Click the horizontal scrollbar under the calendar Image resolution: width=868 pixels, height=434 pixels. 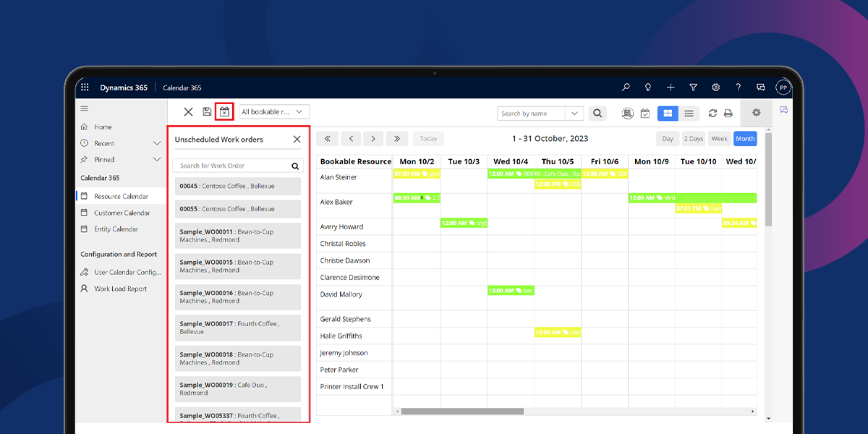coord(461,412)
